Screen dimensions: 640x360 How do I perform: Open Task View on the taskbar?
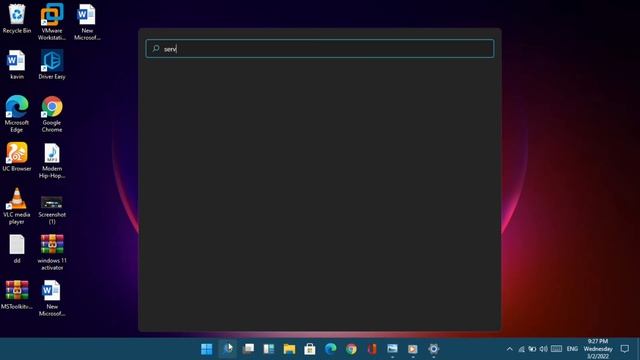248,349
